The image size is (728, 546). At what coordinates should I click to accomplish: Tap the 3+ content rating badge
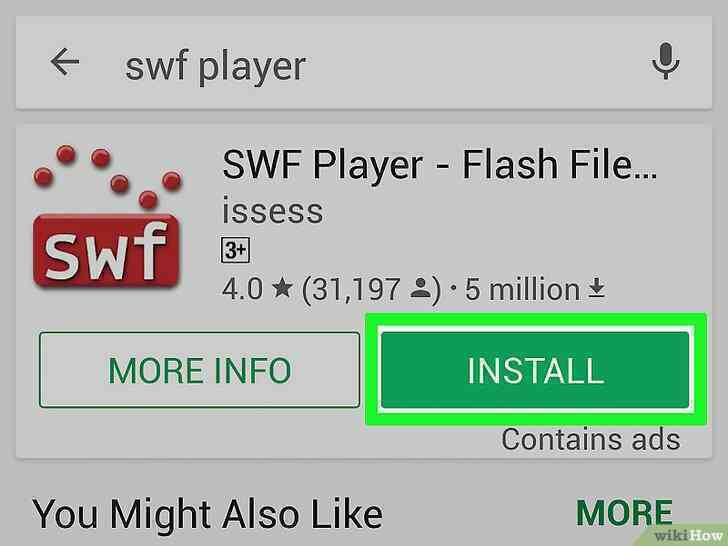(235, 251)
